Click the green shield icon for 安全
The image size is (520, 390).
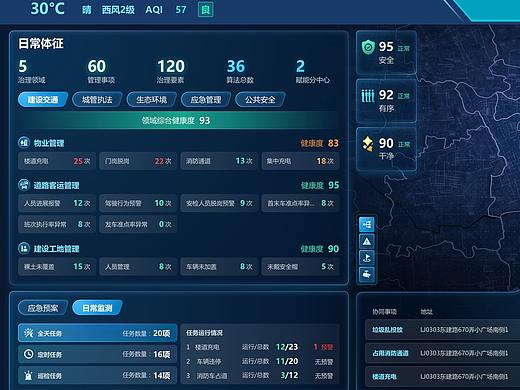(368, 47)
